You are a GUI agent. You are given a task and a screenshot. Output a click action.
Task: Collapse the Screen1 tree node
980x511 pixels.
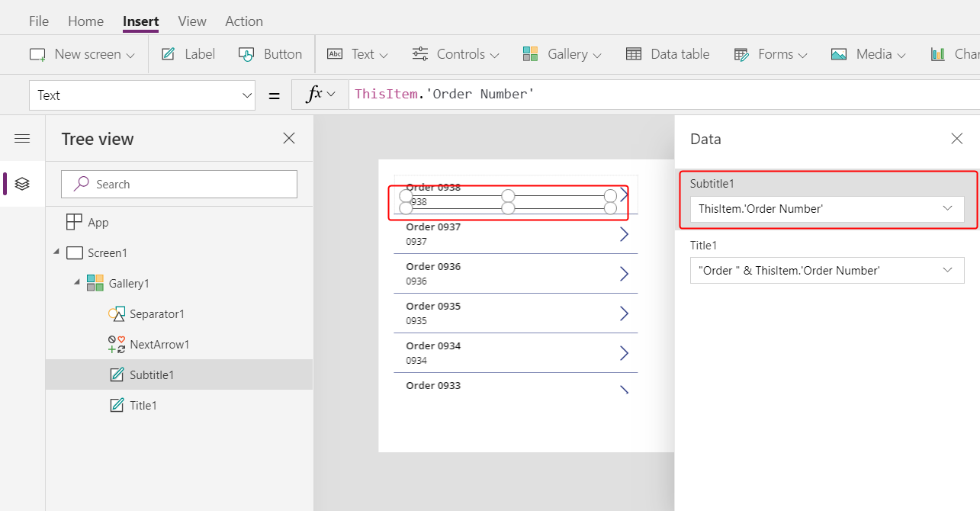coord(56,252)
